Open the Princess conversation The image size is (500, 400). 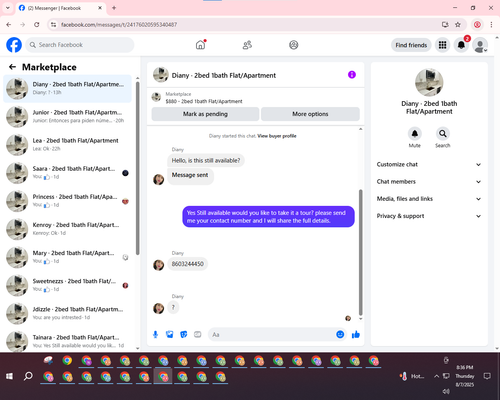[67, 201]
